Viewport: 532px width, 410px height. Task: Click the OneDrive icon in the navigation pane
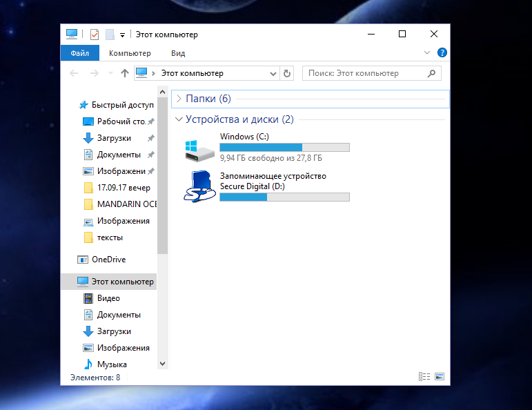[83, 260]
